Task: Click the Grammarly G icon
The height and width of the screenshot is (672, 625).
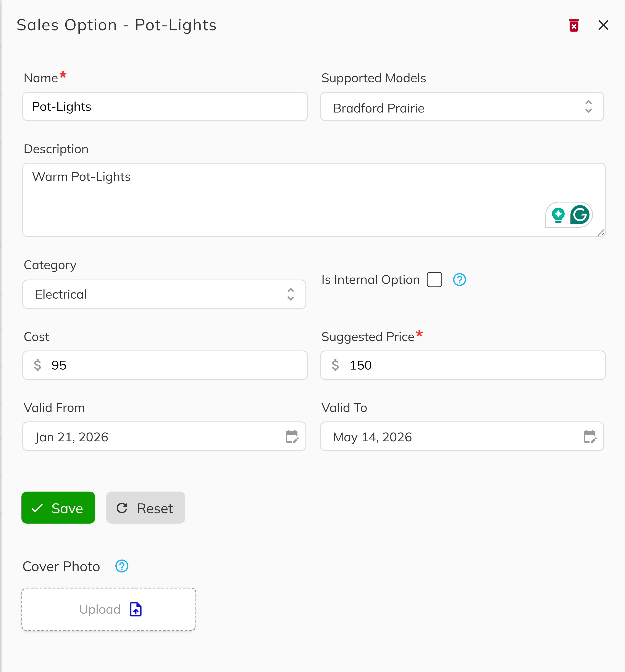Action: point(580,215)
